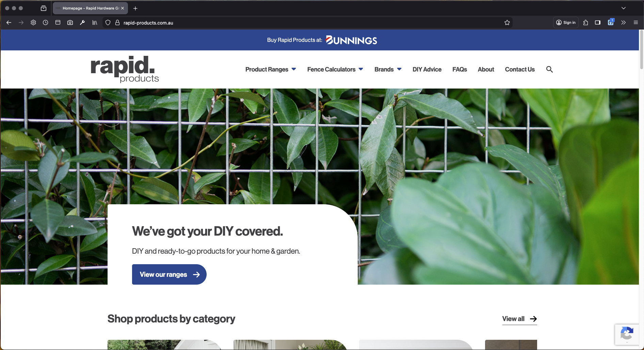
Task: Click the View our ranges button
Action: coord(169,274)
